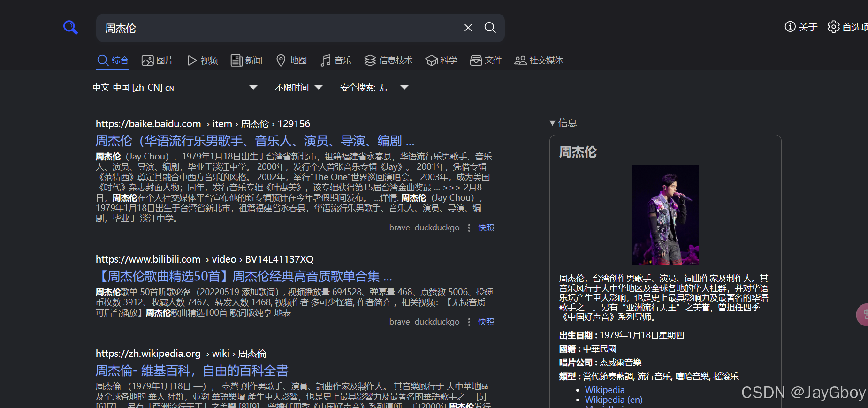868x408 pixels.
Task: Click the www.bilibili.com result URL
Action: click(x=205, y=259)
